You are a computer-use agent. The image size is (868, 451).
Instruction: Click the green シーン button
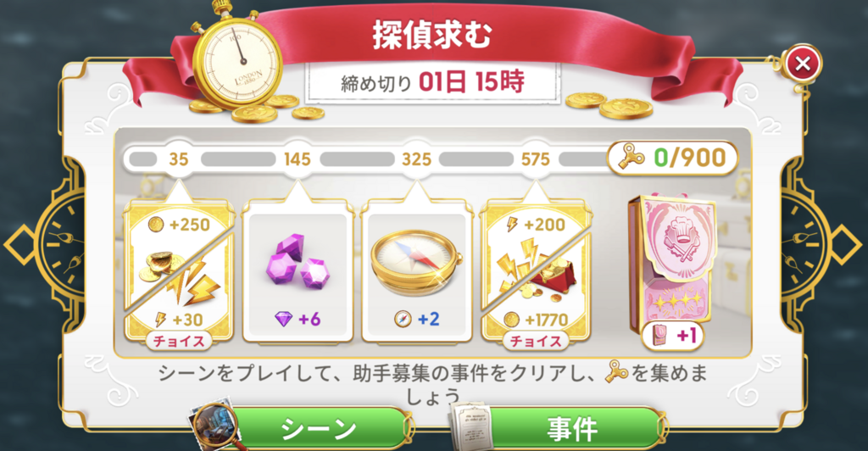pyautogui.click(x=319, y=428)
